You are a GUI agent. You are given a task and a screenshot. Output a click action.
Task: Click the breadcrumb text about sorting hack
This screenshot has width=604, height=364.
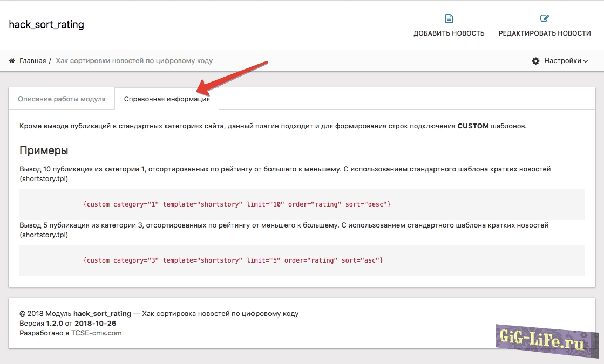(134, 61)
